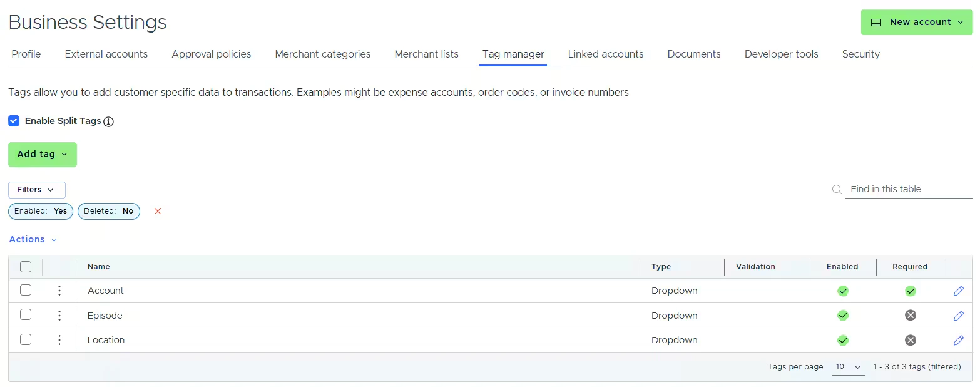Open the three-dot menu for Account

pos(59,291)
